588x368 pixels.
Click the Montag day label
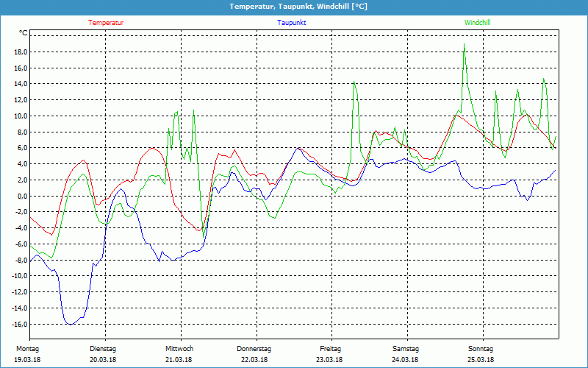point(27,349)
